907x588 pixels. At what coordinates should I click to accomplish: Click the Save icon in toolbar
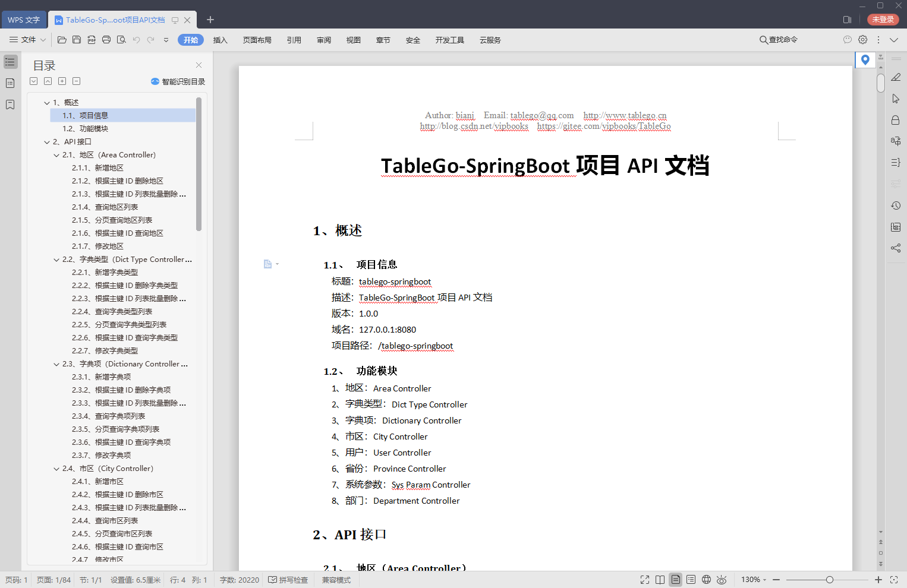pyautogui.click(x=77, y=40)
